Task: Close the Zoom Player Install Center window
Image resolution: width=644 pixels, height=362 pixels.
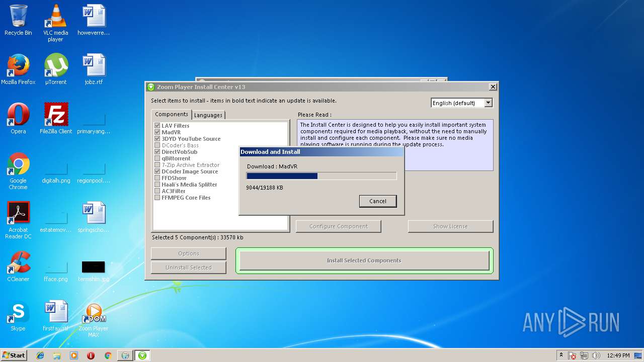Action: click(x=493, y=87)
